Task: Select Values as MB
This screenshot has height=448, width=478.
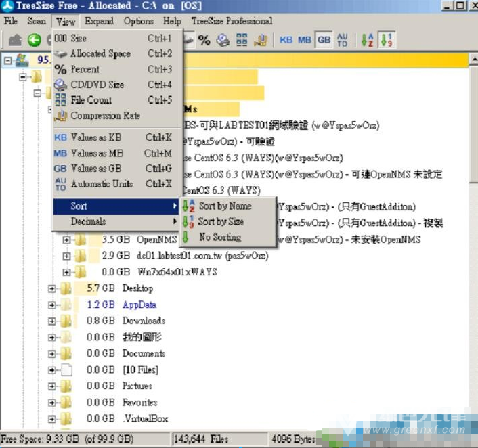Action: 117,153
